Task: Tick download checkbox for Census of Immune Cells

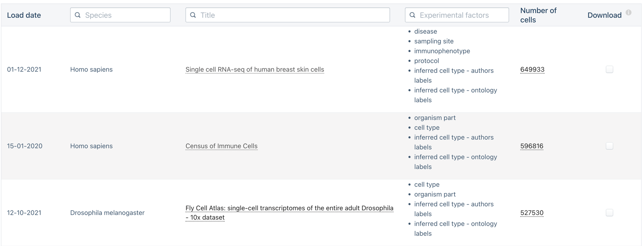Action: (x=609, y=146)
